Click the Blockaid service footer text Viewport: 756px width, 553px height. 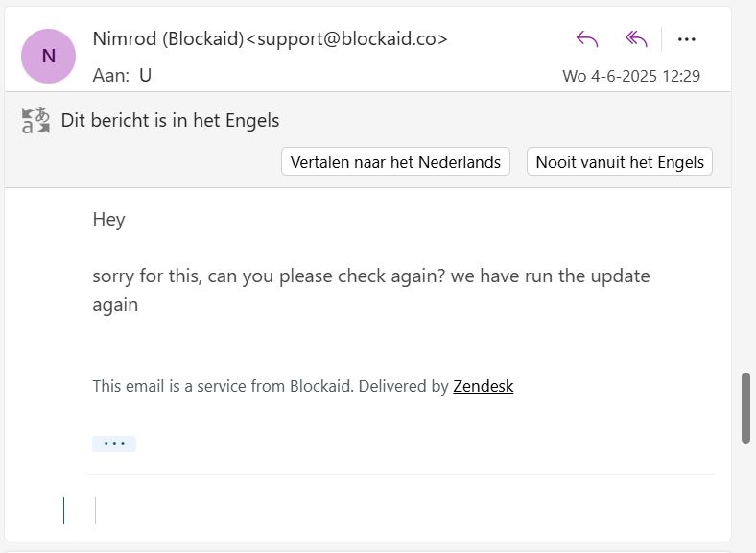point(303,386)
